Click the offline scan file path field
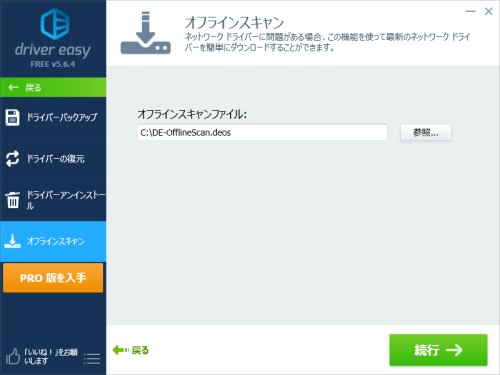Screen dimensions: 500x375 click(262, 133)
